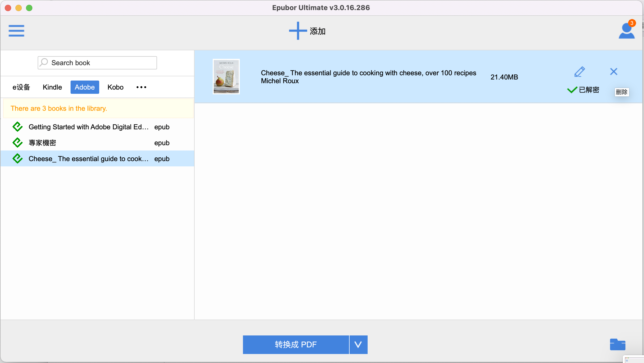Click epub format of Getting Started row

(162, 127)
